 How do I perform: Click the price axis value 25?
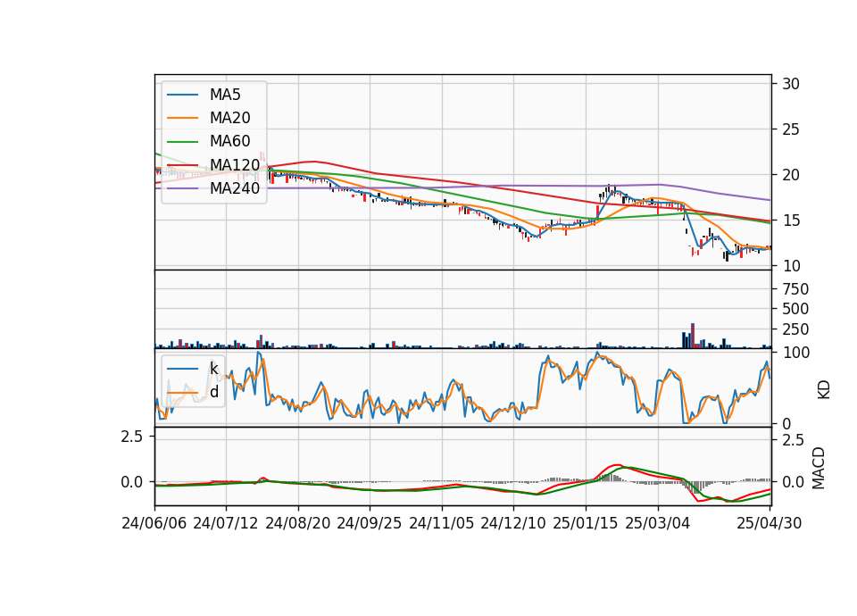coord(791,129)
